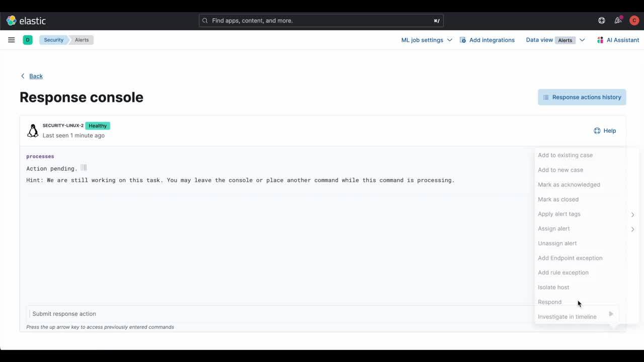The image size is (644, 362).
Task: Select Unassign alert option
Action: point(557,243)
